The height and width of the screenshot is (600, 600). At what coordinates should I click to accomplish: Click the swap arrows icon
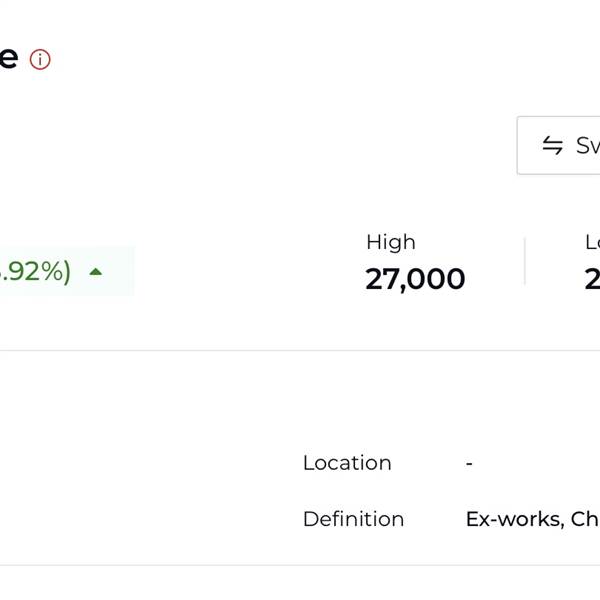pyautogui.click(x=552, y=146)
